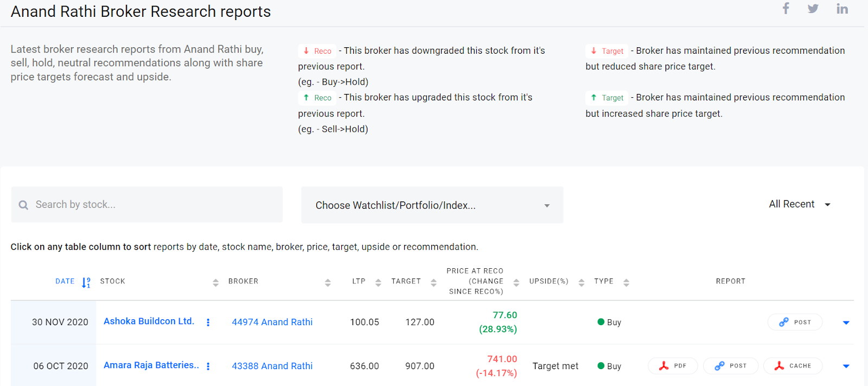Expand the Ashoka Buildcon report row

tap(846, 322)
